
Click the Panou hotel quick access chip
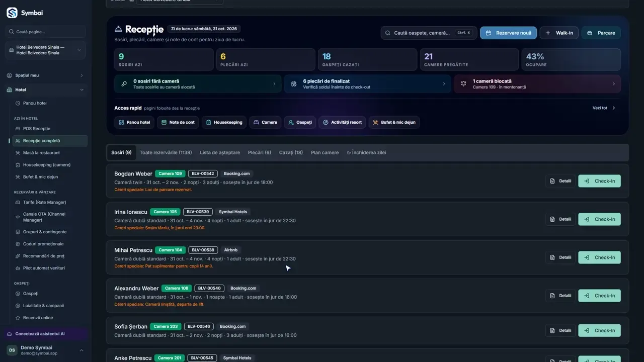[x=134, y=122]
